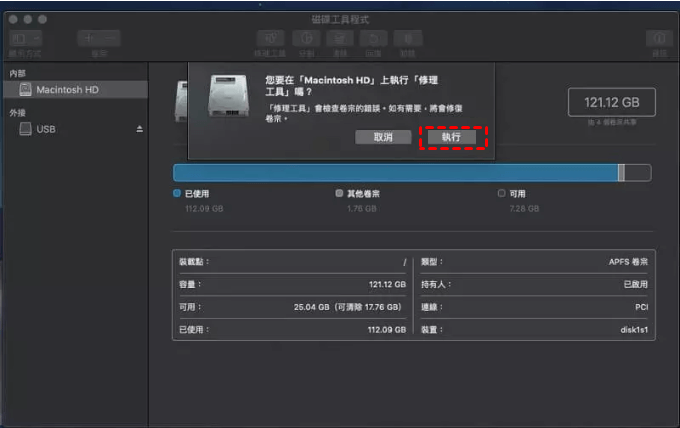
Task: Click the remove volume minus icon
Action: pyautogui.click(x=110, y=39)
